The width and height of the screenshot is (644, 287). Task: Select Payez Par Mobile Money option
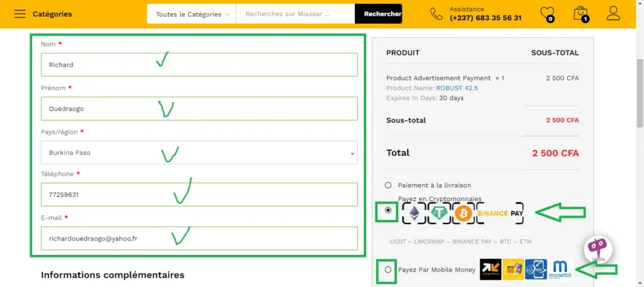pyautogui.click(x=388, y=269)
